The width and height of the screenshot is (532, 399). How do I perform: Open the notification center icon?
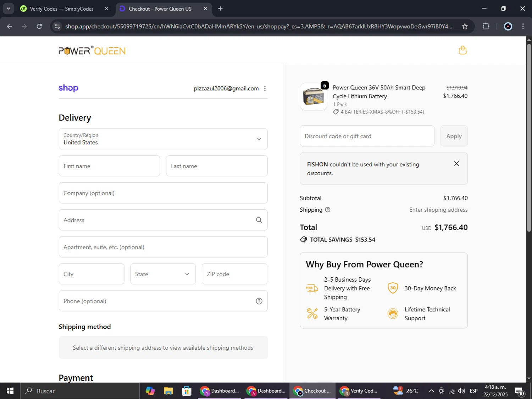click(520, 391)
